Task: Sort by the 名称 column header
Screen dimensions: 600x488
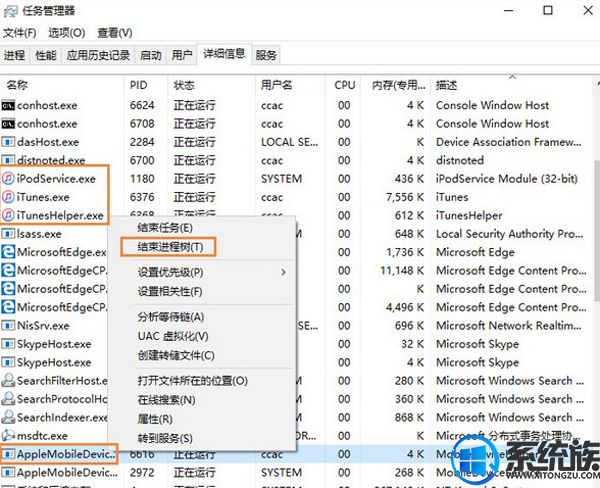Action: pos(62,85)
